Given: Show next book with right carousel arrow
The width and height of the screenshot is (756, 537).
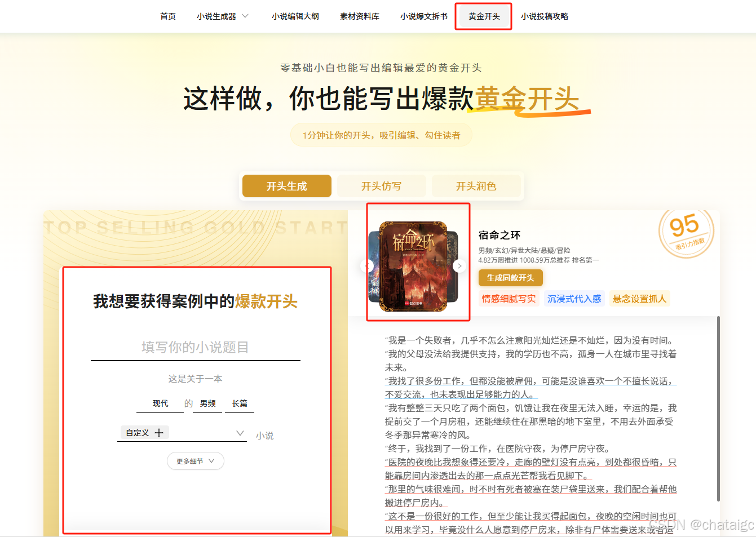Looking at the screenshot, I should [459, 266].
